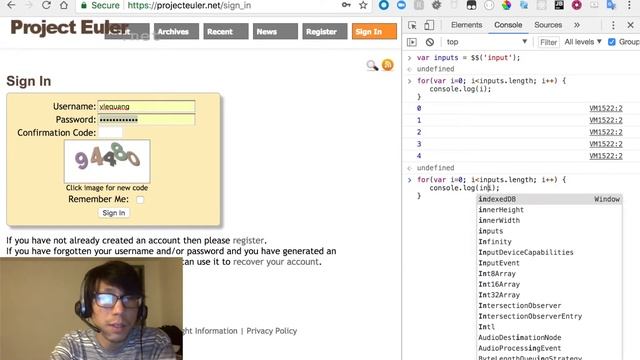Select IntersectionObserver autocomplete suggestion

(x=549, y=305)
